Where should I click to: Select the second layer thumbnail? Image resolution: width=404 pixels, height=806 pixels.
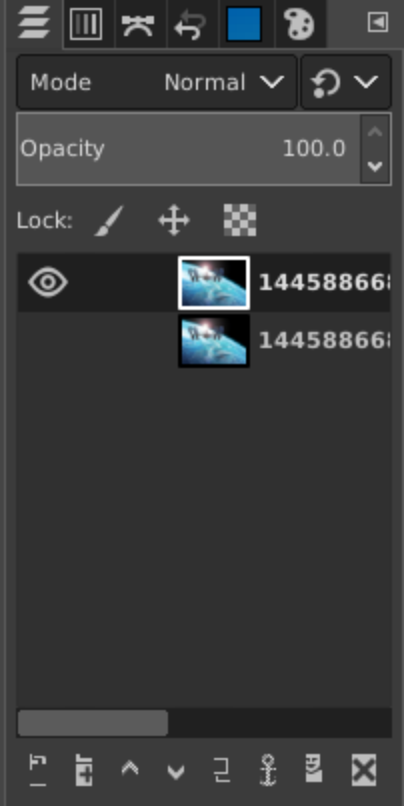point(214,341)
